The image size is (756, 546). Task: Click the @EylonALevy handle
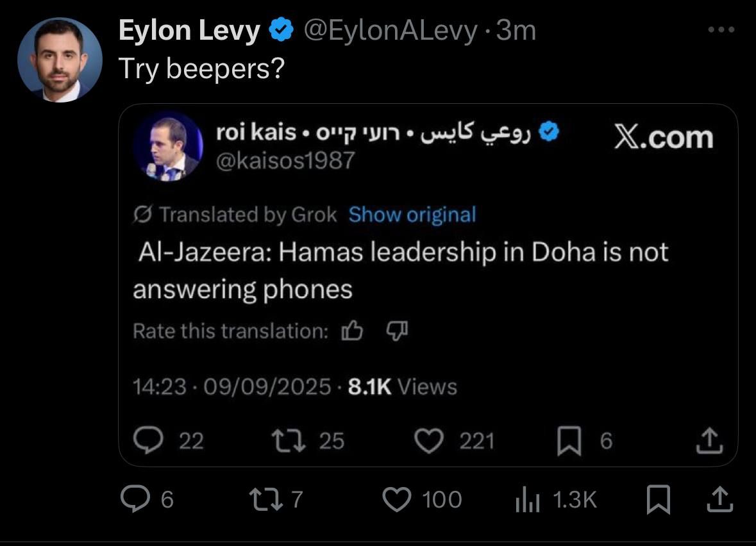(389, 31)
